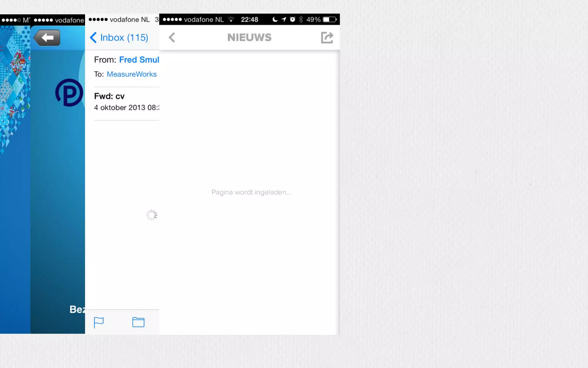The image size is (588, 368).
Task: Click the Wi-Fi status icon
Action: [x=231, y=20]
